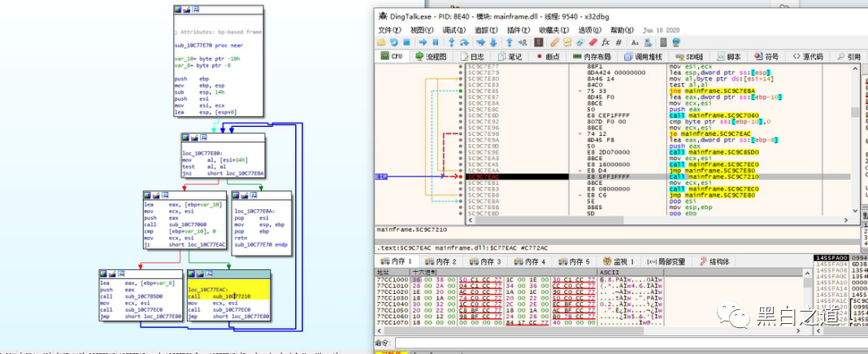Screen dimensions: 868x354
Task: Switch to the 断点 breakpoints tab
Action: 548,56
